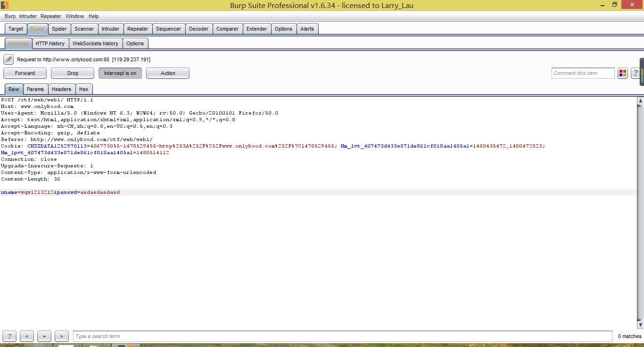
Task: Select the Proxy main tab
Action: (x=37, y=29)
